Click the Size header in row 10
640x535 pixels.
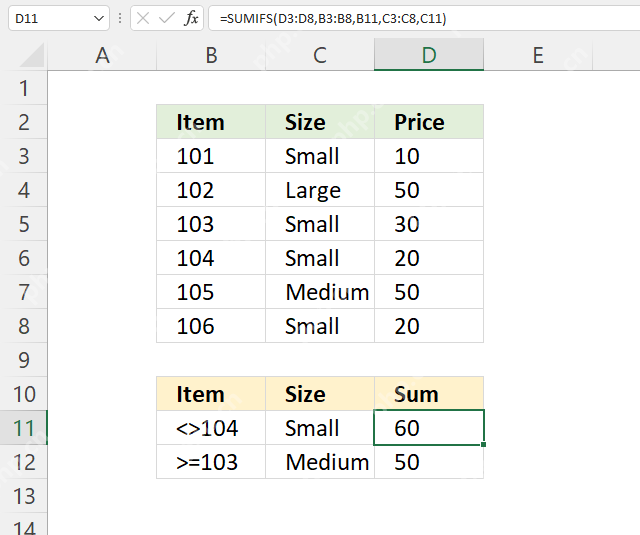(x=320, y=394)
